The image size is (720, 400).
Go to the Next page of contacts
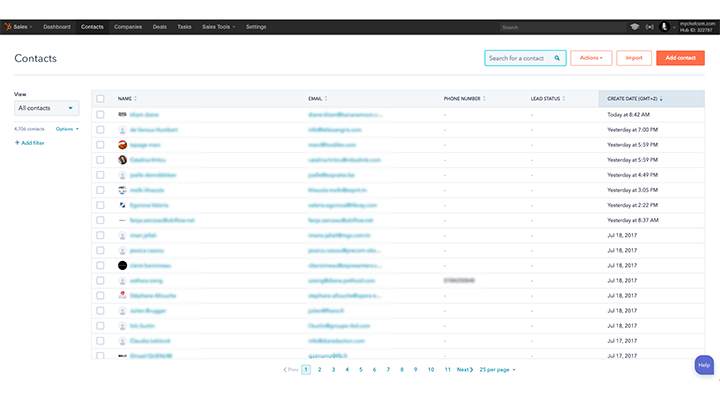pos(465,370)
